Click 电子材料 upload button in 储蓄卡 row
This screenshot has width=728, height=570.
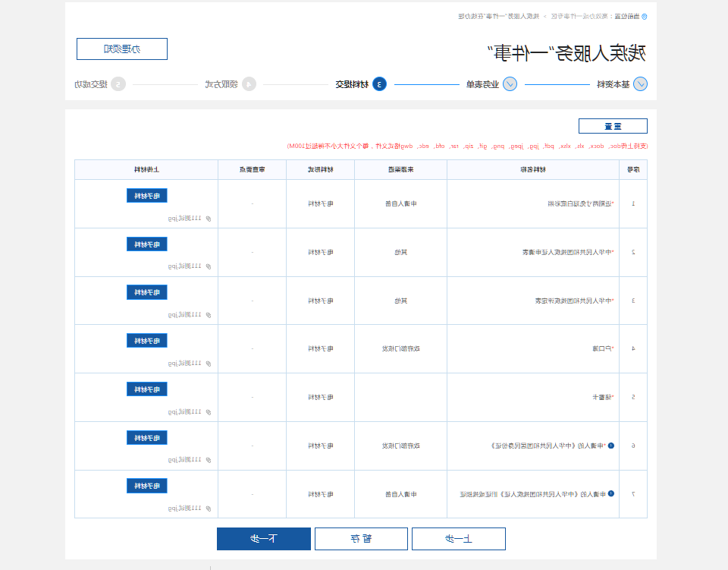point(146,389)
